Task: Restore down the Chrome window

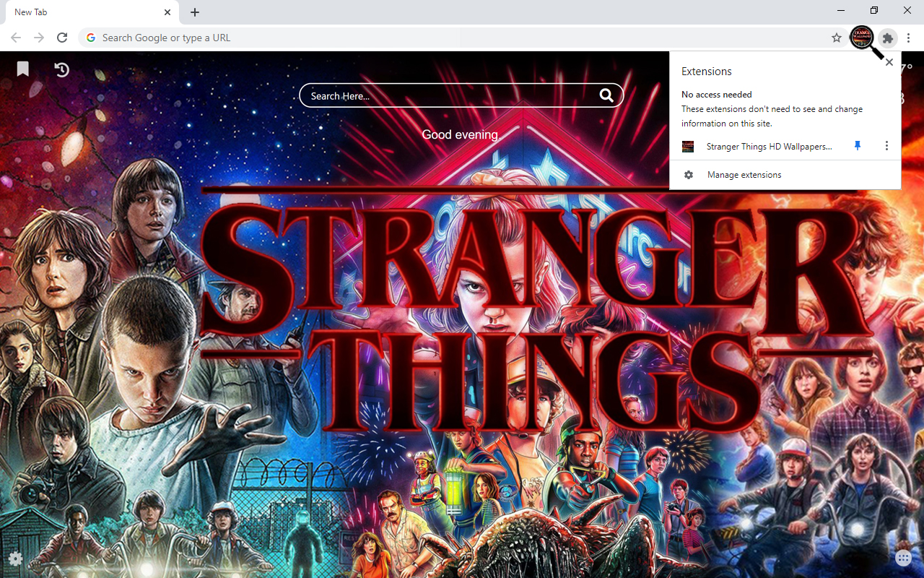Action: click(x=874, y=10)
